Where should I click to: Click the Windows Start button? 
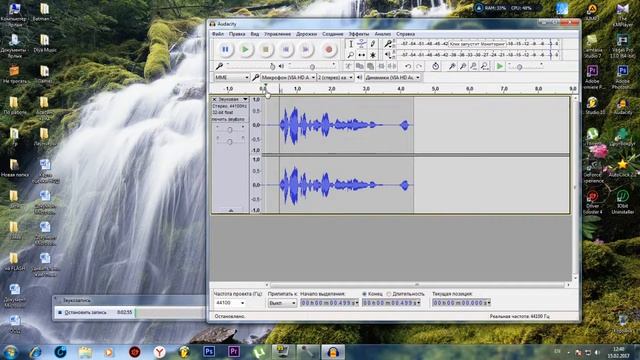click(11, 351)
